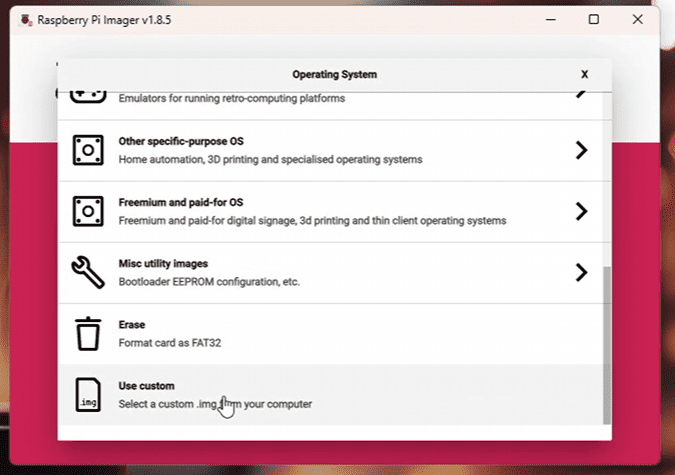Close the Operating System dialog with X
This screenshot has width=675, height=475.
coord(584,74)
